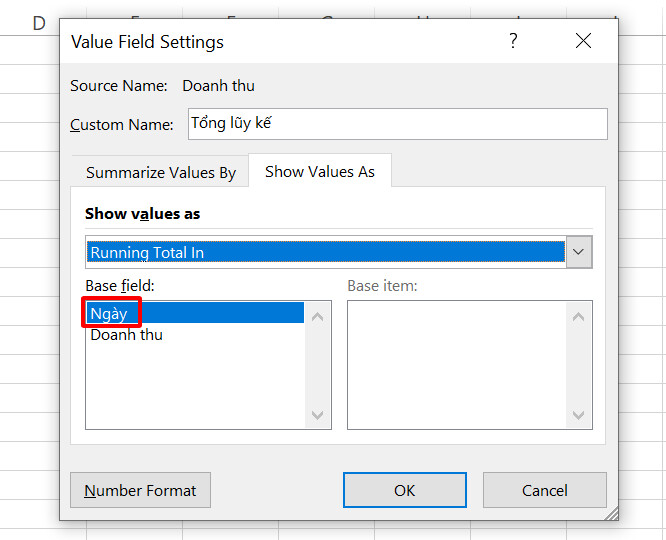Click Base item scroll down arrow
The width and height of the screenshot is (666, 540).
579,414
